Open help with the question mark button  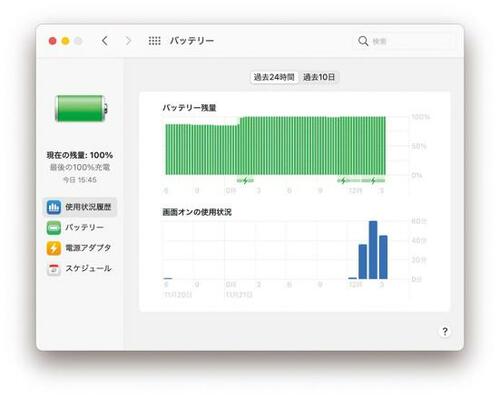[445, 331]
